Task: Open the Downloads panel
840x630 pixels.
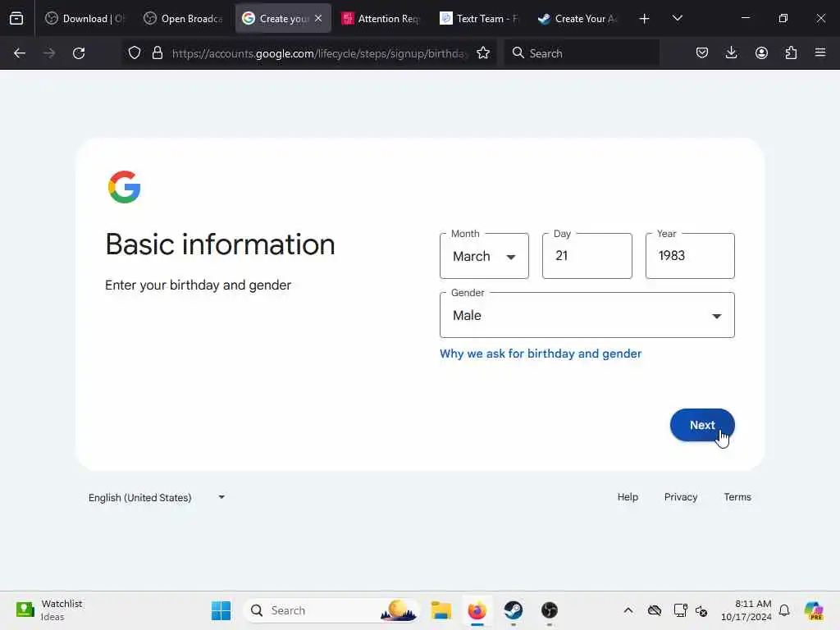Action: click(731, 53)
